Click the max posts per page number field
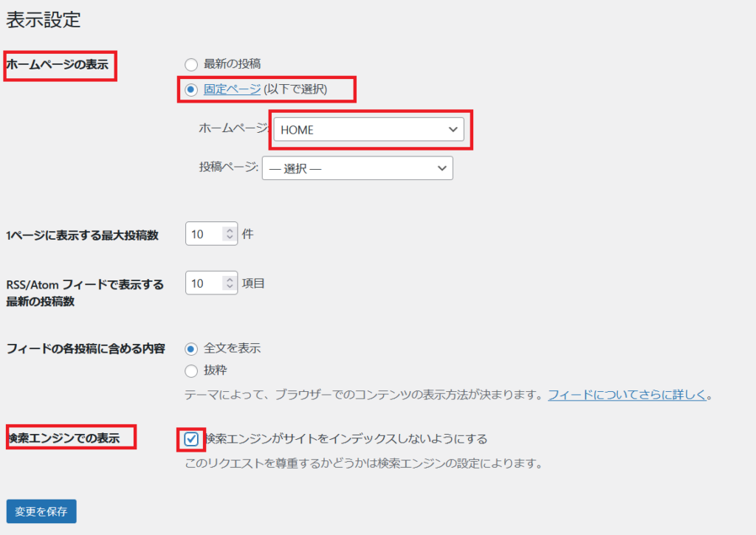 point(204,235)
